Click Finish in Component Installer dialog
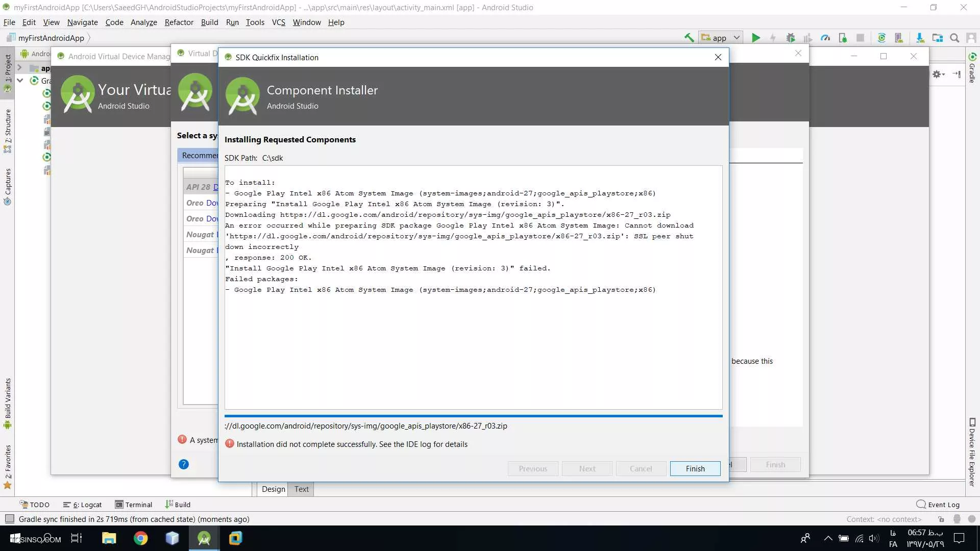This screenshot has height=551, width=980. coord(695,469)
